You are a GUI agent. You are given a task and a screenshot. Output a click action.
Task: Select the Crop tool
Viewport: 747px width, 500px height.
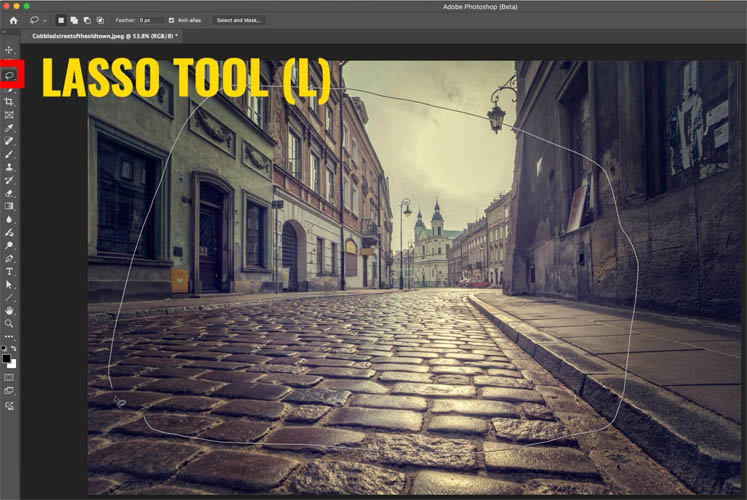[x=9, y=102]
